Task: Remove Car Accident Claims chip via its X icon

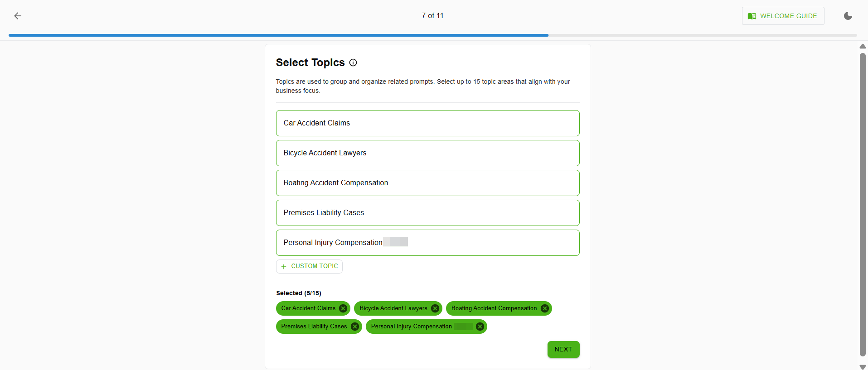Action: coord(343,308)
